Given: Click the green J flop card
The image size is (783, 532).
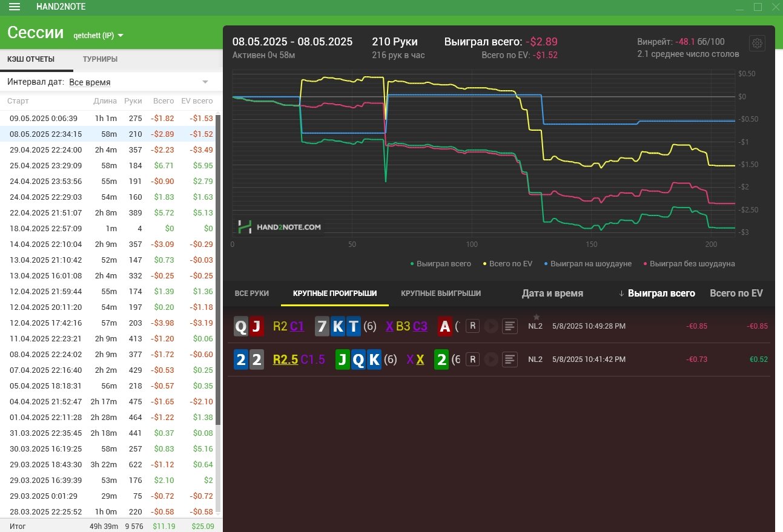Looking at the screenshot, I should 342,360.
